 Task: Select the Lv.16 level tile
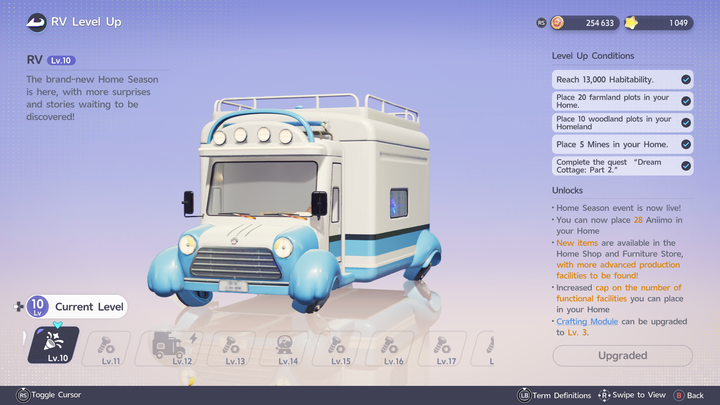coord(389,349)
